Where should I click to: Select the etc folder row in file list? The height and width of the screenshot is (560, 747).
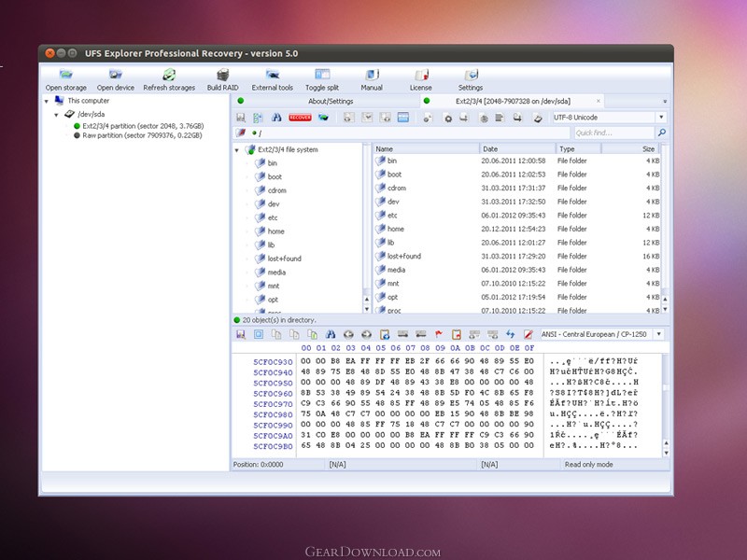[516, 216]
